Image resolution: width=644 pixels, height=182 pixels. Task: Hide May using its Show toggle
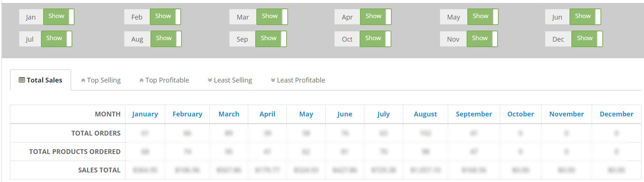pos(483,17)
